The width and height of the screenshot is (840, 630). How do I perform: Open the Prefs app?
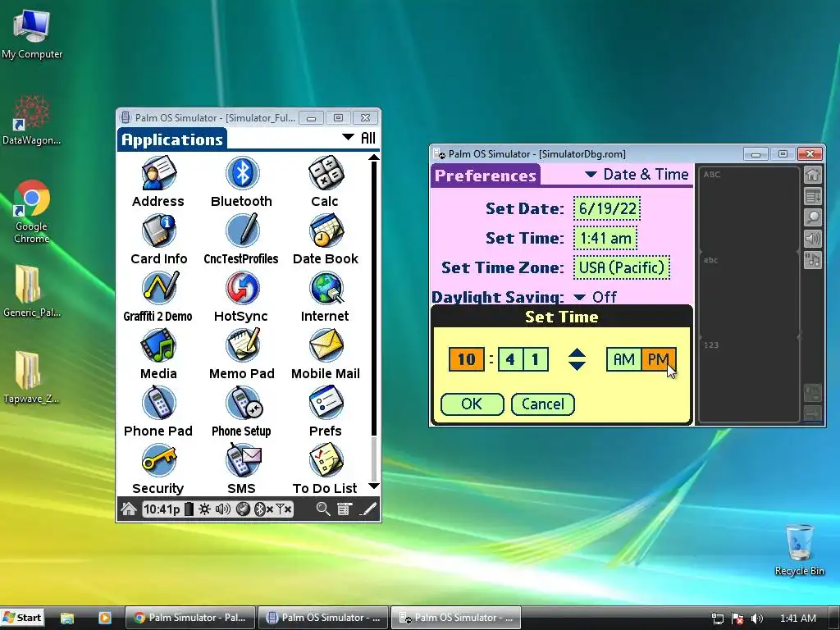[325, 411]
